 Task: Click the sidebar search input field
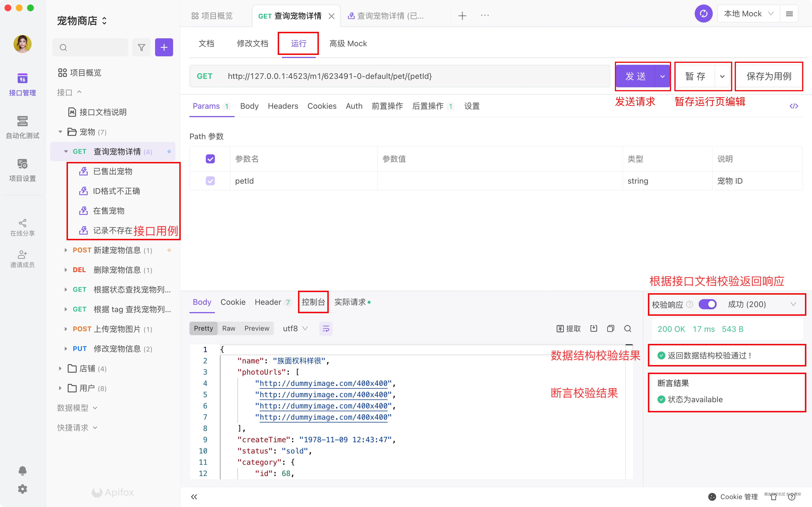coord(94,48)
